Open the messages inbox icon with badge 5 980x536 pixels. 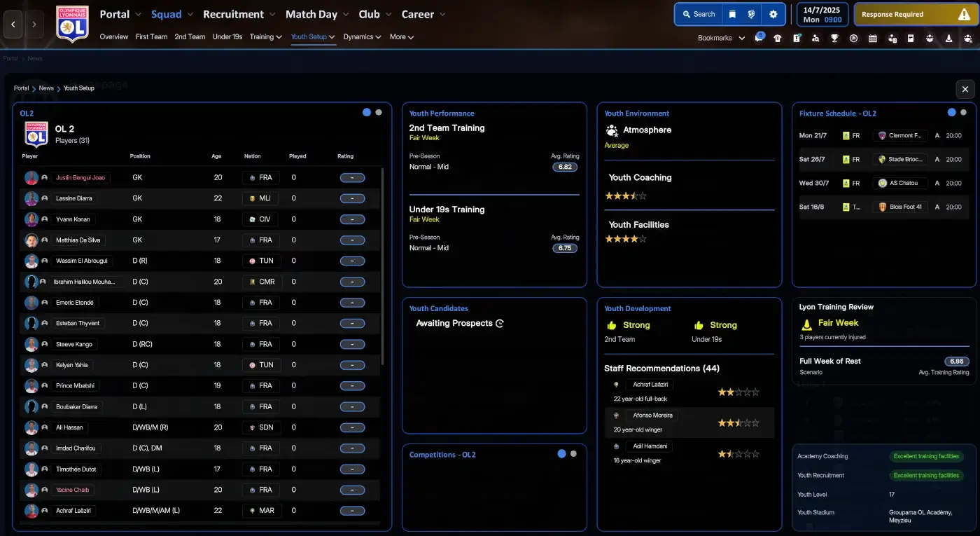pos(759,38)
